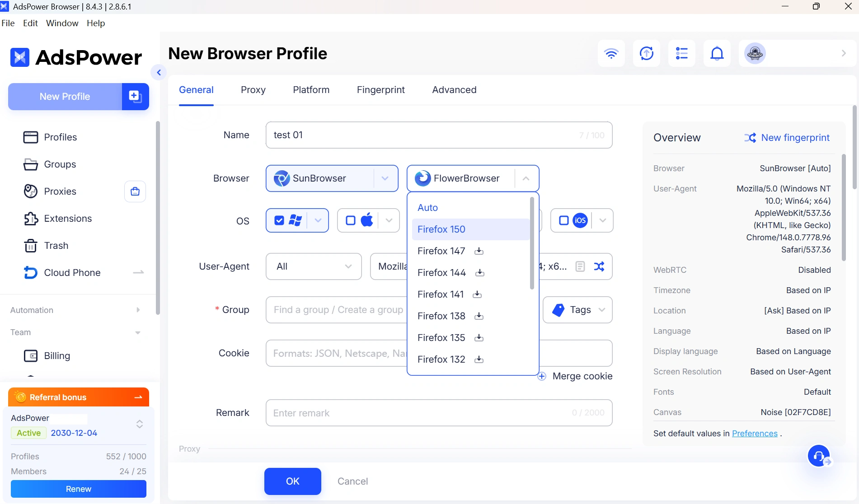Screen dimensions: 859x504
Task: Click the Renew button
Action: click(x=79, y=489)
